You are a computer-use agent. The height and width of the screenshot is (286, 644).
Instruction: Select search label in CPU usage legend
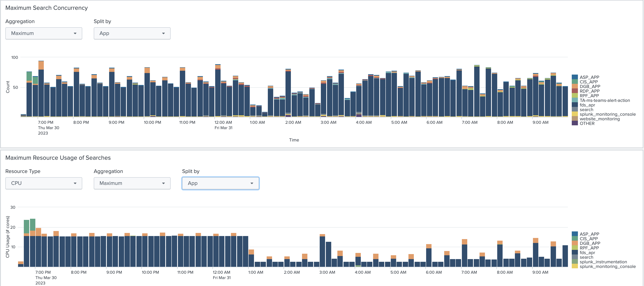[586, 257]
